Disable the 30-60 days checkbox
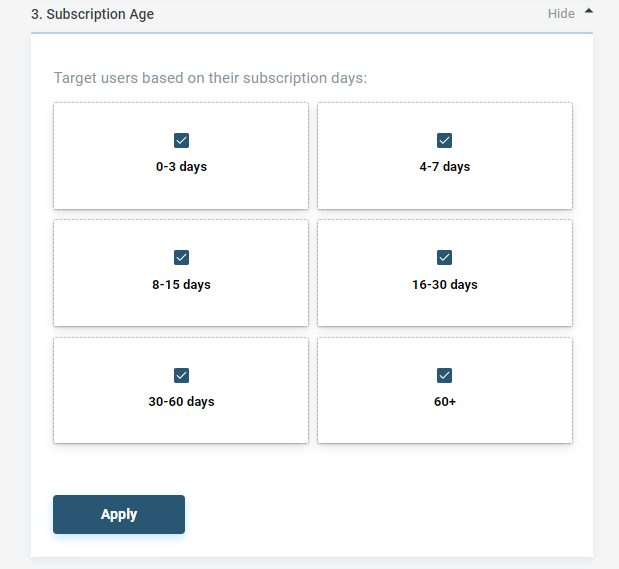The width and height of the screenshot is (619, 569). pos(181,376)
